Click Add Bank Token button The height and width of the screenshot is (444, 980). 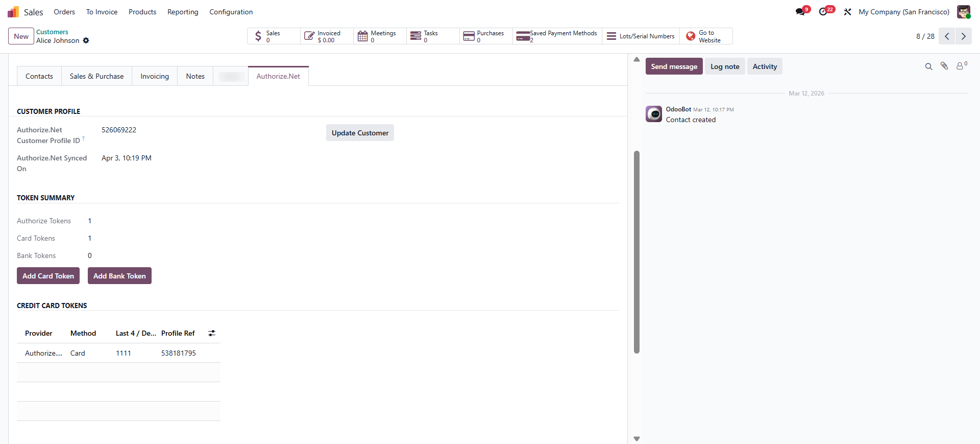point(119,276)
